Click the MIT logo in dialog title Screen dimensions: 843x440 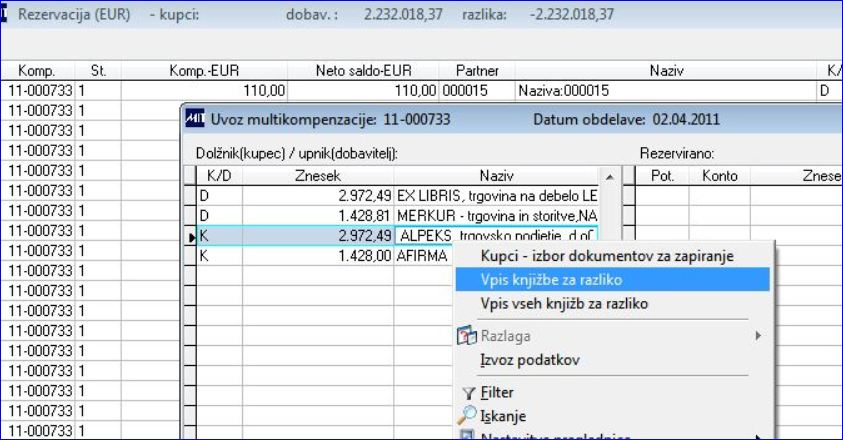(195, 118)
